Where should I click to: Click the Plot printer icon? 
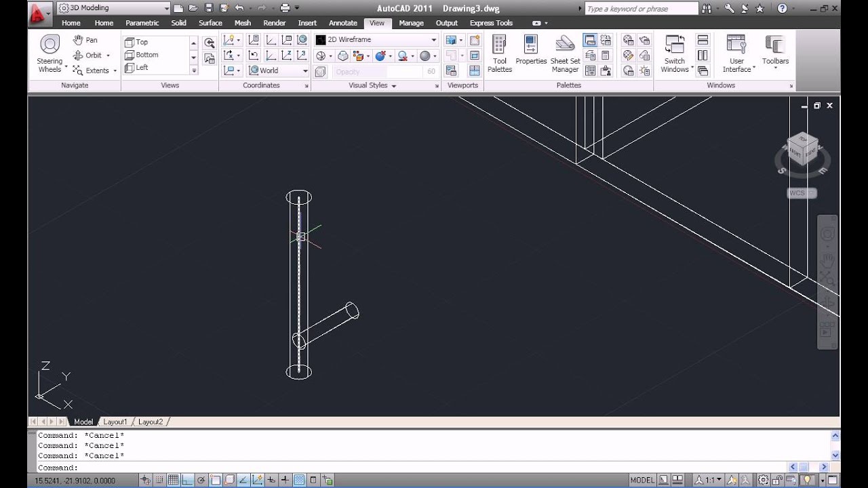click(285, 8)
